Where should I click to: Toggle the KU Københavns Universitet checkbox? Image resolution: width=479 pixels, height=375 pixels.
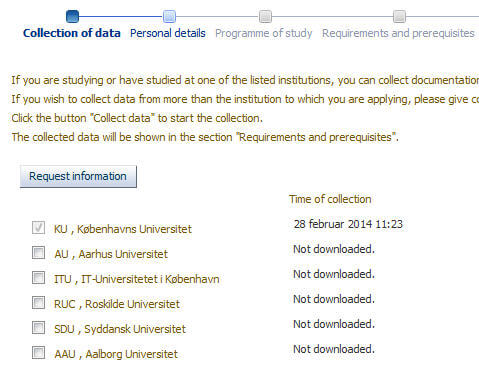38,228
